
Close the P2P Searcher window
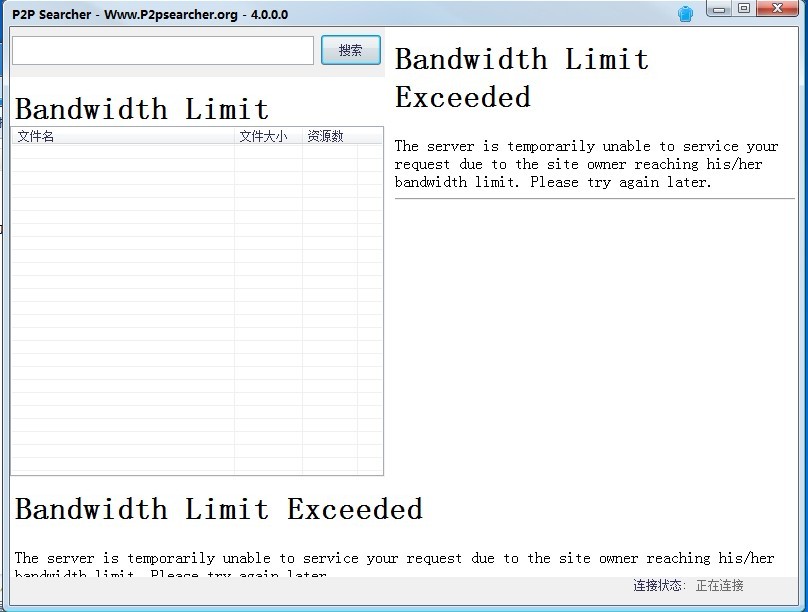pyautogui.click(x=777, y=9)
